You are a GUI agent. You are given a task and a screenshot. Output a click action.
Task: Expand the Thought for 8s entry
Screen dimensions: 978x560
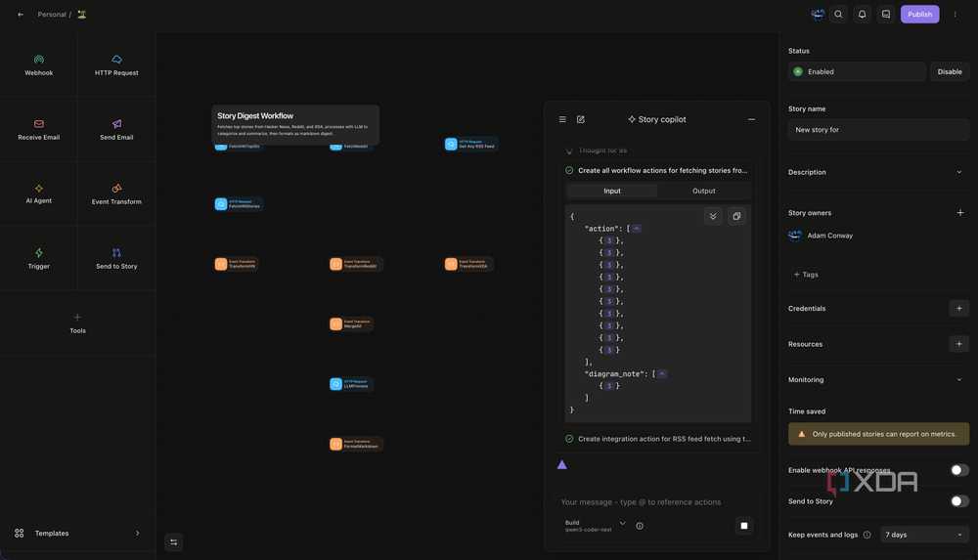click(597, 151)
